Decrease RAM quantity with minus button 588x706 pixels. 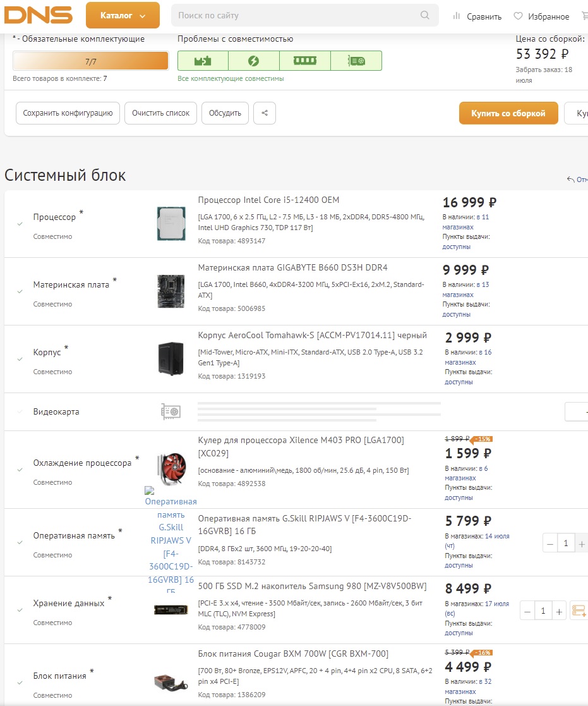(x=549, y=544)
